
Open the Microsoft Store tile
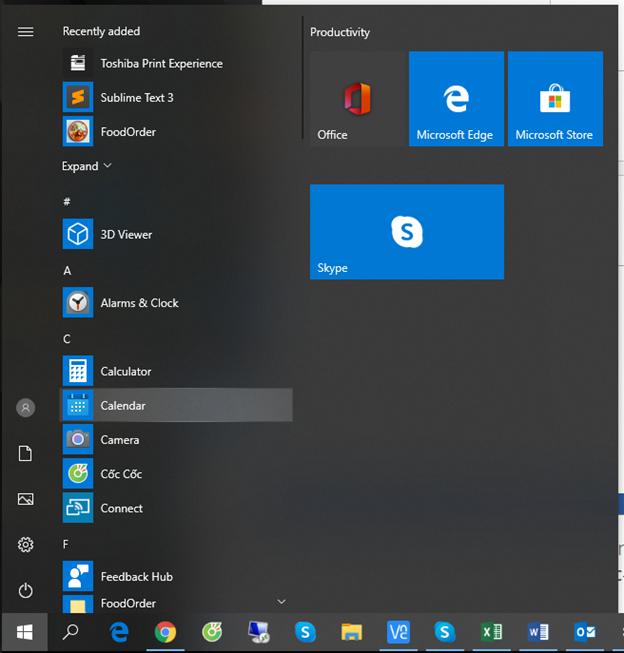tap(555, 99)
